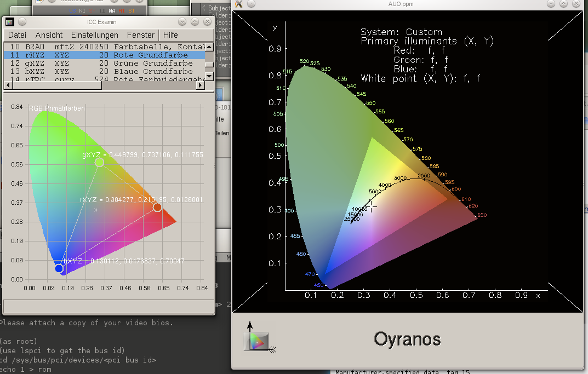Click the ICC Examin window menu icon

(11, 22)
